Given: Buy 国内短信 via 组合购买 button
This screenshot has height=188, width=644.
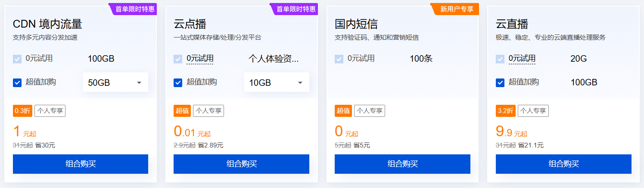Looking at the screenshot, I should coord(402,164).
